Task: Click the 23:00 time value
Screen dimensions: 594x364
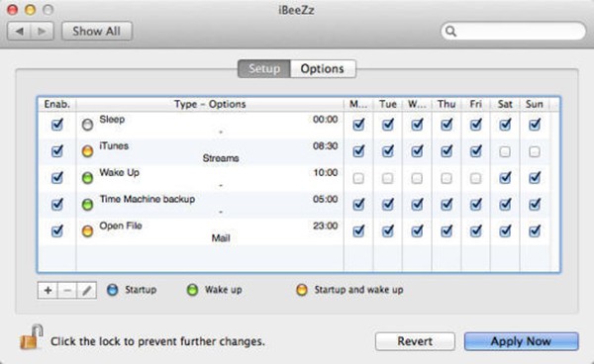Action: point(326,226)
